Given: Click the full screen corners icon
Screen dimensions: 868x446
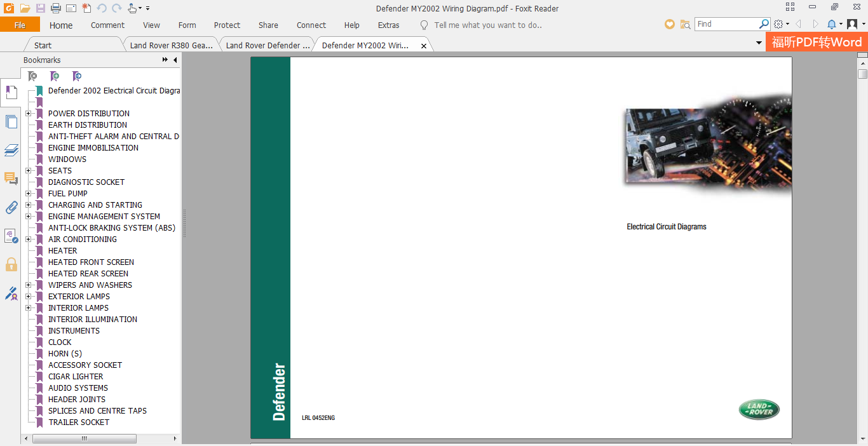Looking at the screenshot, I should 790,8.
